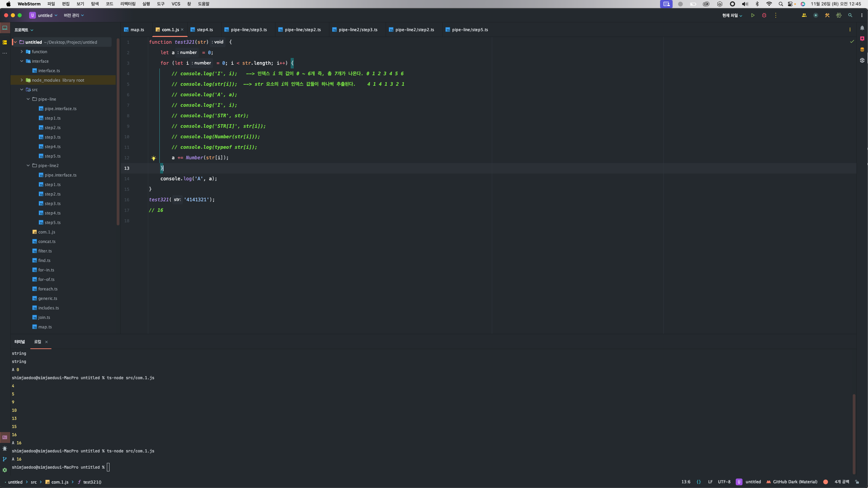Viewport: 868px width, 488px height.
Task: Collapse the pipe-line2 folder
Action: 28,165
